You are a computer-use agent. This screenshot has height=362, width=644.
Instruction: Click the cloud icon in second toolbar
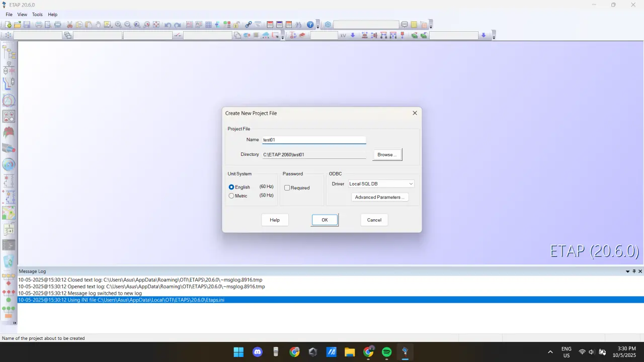coord(266,35)
